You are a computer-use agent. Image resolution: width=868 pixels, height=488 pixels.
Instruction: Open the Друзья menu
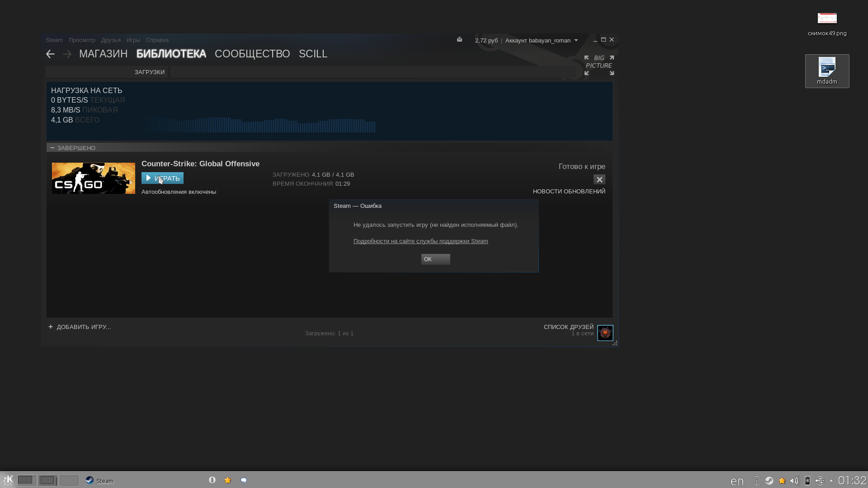[111, 40]
